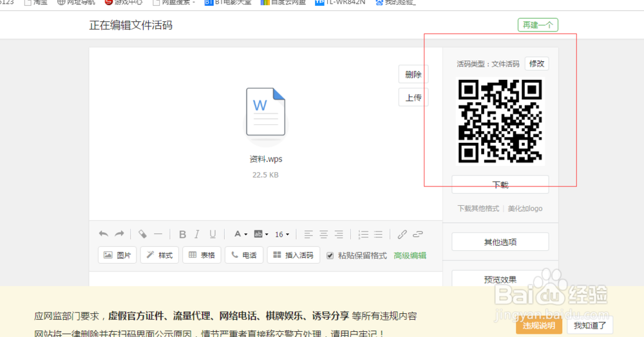644x337 pixels.
Task: Click the 图片 image button
Action: click(x=117, y=255)
